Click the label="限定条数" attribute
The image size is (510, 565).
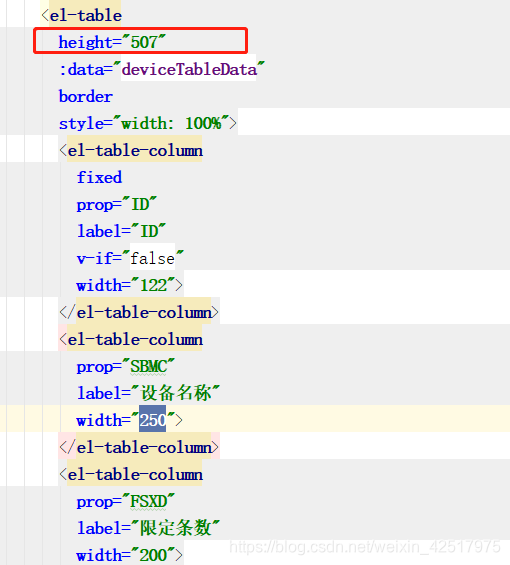[148, 528]
